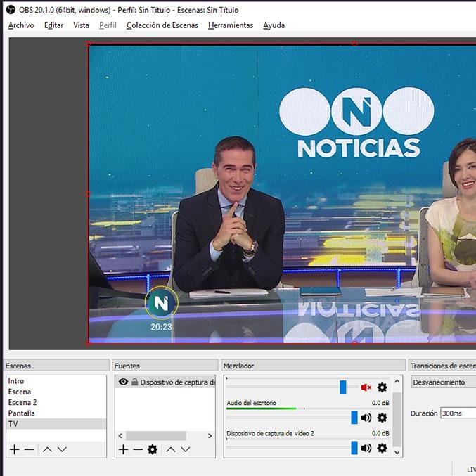The image size is (476, 476).
Task: Click the OBS logo in title bar
Action: click(11, 10)
